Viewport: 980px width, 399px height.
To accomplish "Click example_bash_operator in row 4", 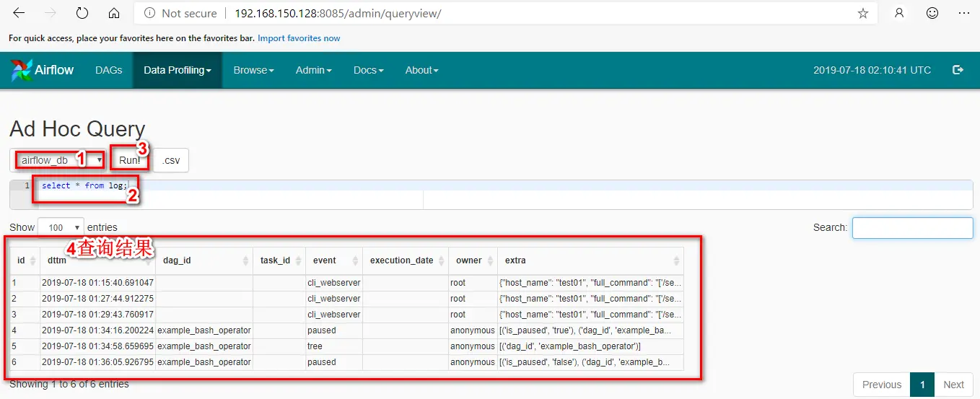I will [x=204, y=330].
